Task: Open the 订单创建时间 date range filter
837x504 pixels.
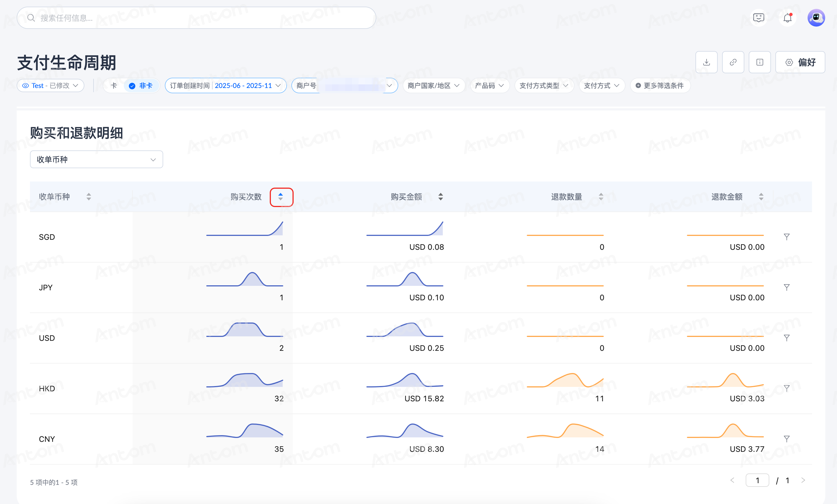Action: pos(225,85)
